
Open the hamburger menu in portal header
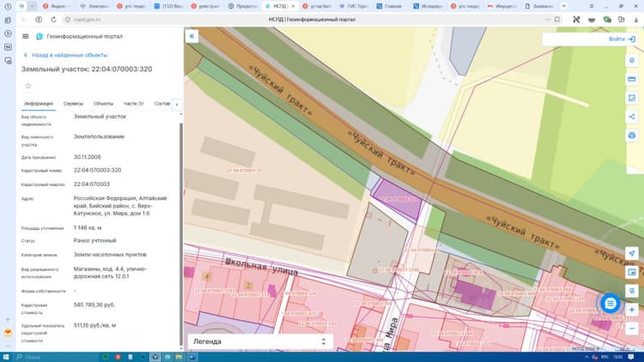tap(26, 37)
